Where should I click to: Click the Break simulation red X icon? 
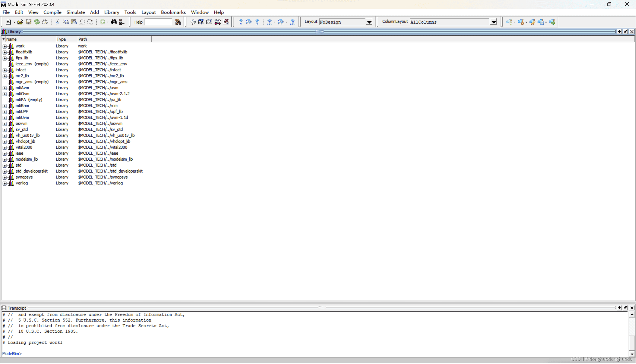[x=226, y=22]
